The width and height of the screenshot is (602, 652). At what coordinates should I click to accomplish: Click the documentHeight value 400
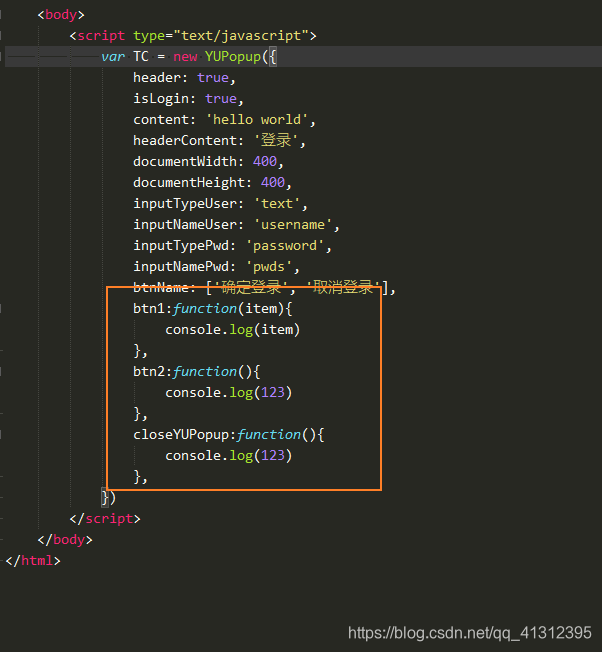click(x=273, y=183)
